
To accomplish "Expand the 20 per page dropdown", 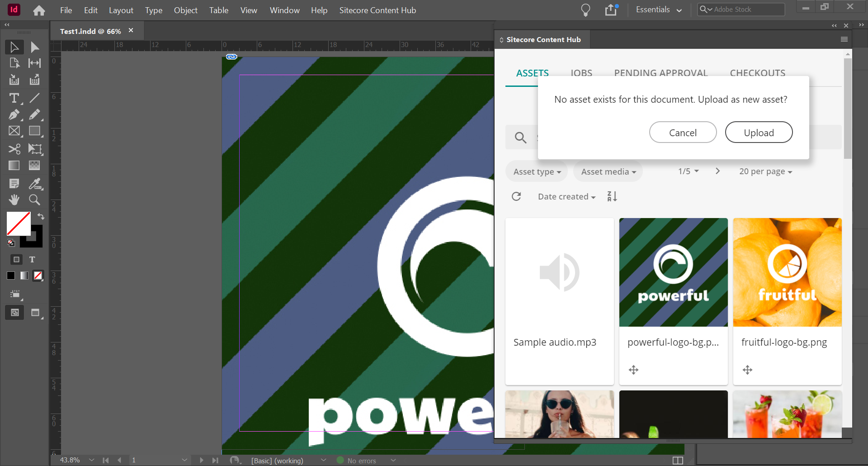I will [765, 171].
